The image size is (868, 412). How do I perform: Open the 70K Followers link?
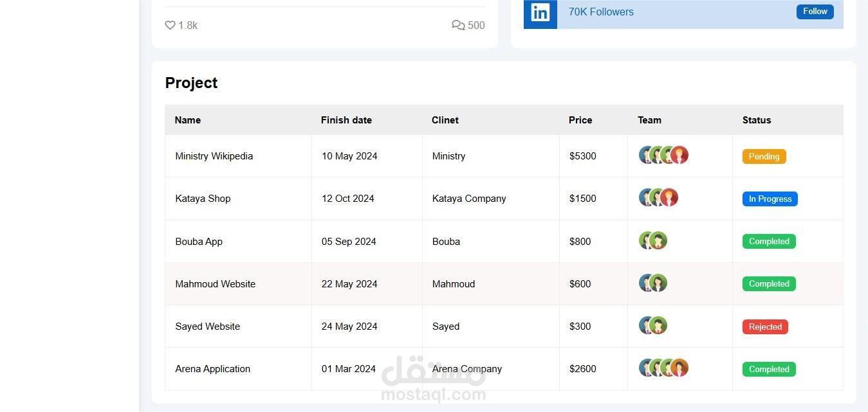tap(601, 12)
